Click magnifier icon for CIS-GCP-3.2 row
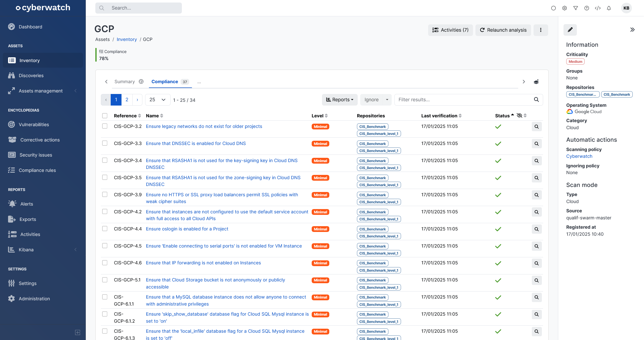 (x=537, y=127)
